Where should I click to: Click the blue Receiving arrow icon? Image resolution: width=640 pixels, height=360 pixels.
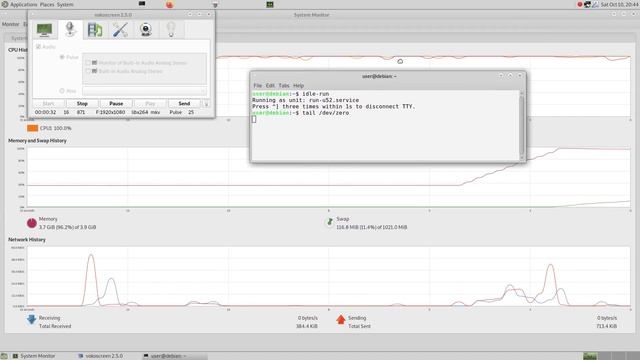(x=31, y=319)
